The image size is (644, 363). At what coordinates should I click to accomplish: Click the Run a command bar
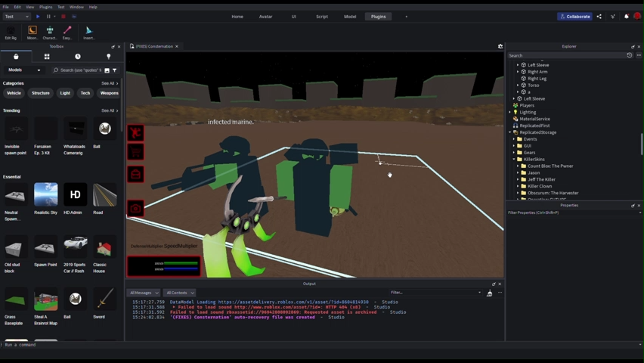[x=320, y=345]
